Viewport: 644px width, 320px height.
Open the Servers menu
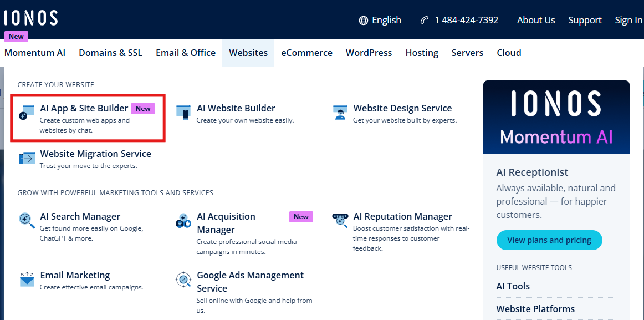467,53
